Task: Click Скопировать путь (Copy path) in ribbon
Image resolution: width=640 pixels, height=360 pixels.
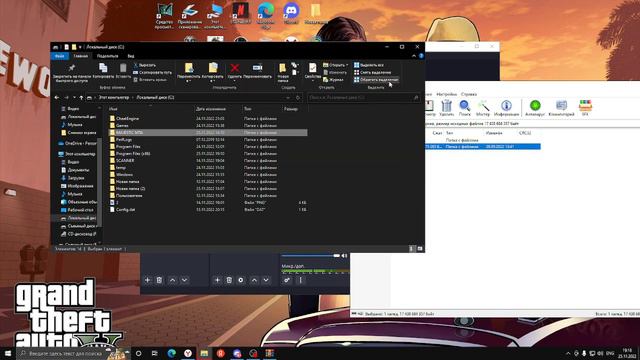Action: point(153,72)
